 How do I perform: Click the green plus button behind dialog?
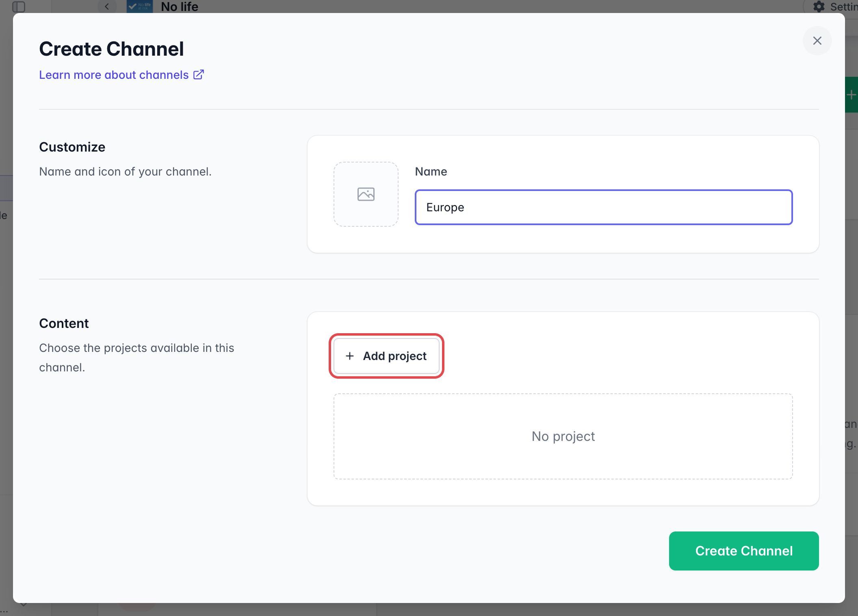pos(851,95)
